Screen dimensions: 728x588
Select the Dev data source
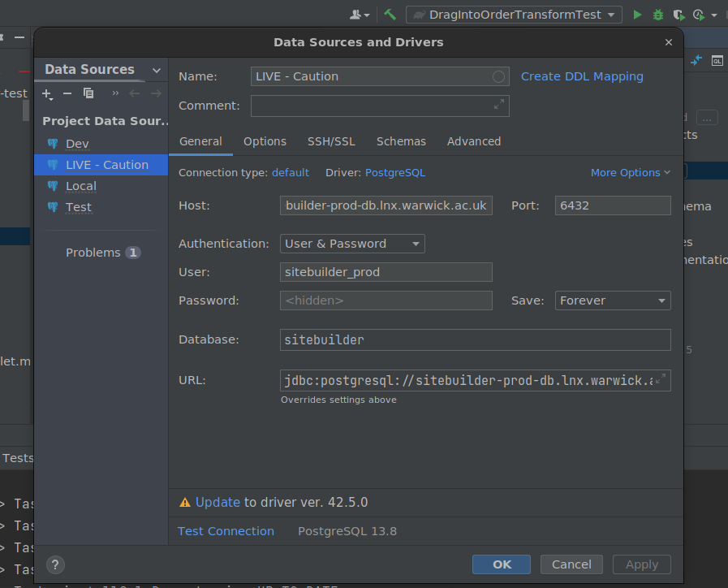[x=101, y=144]
